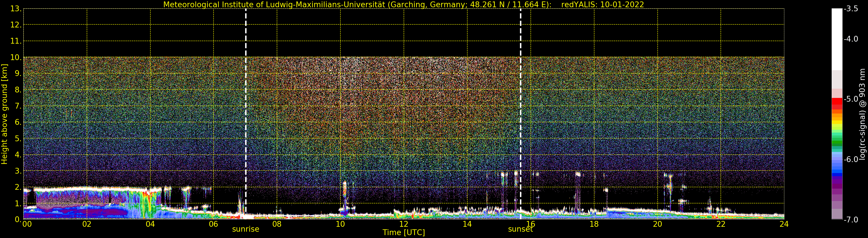868x238 pixels.
Task: Click the height axis tick label 13
Action: point(16,9)
